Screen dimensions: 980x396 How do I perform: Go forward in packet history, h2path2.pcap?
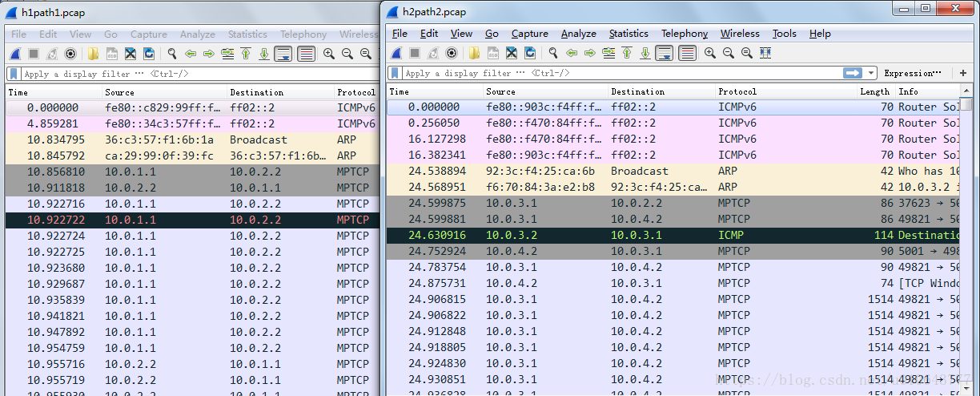click(x=590, y=53)
